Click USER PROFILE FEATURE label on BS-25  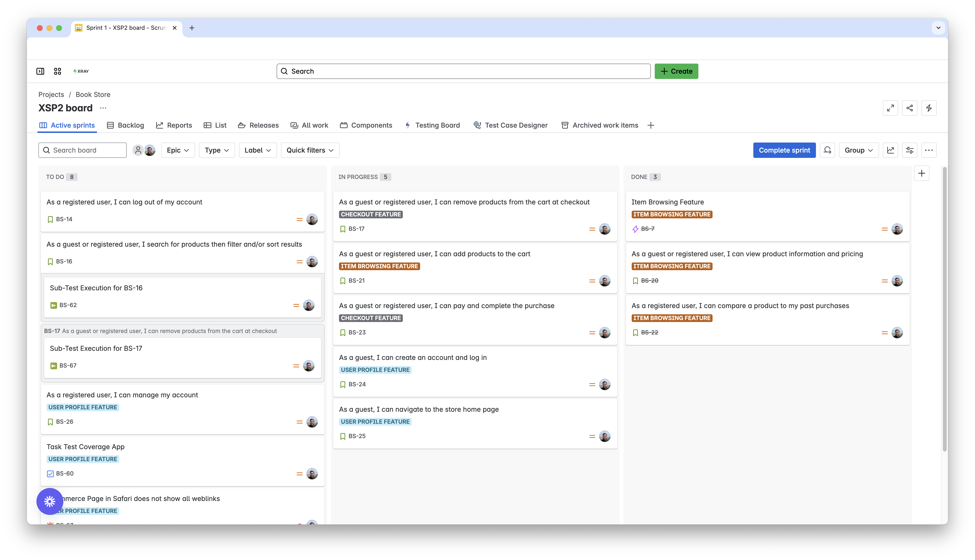375,422
